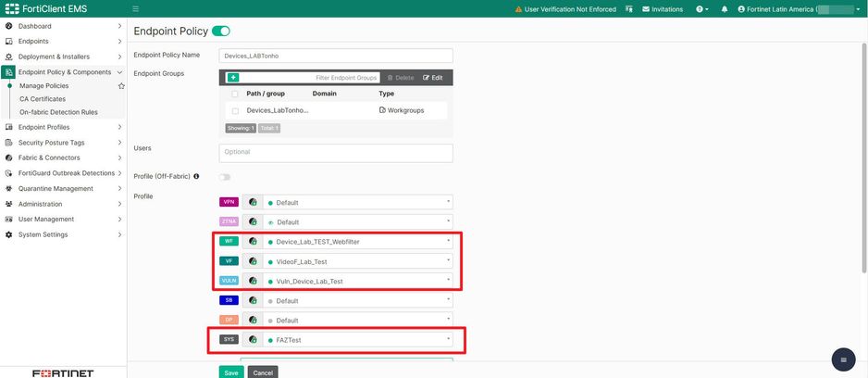
Task: Open the Quarantine Management menu
Action: pyautogui.click(x=63, y=188)
